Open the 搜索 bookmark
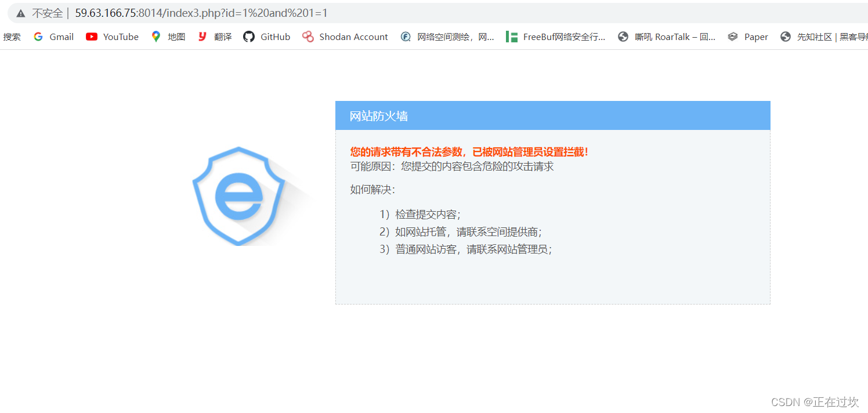 [x=12, y=37]
